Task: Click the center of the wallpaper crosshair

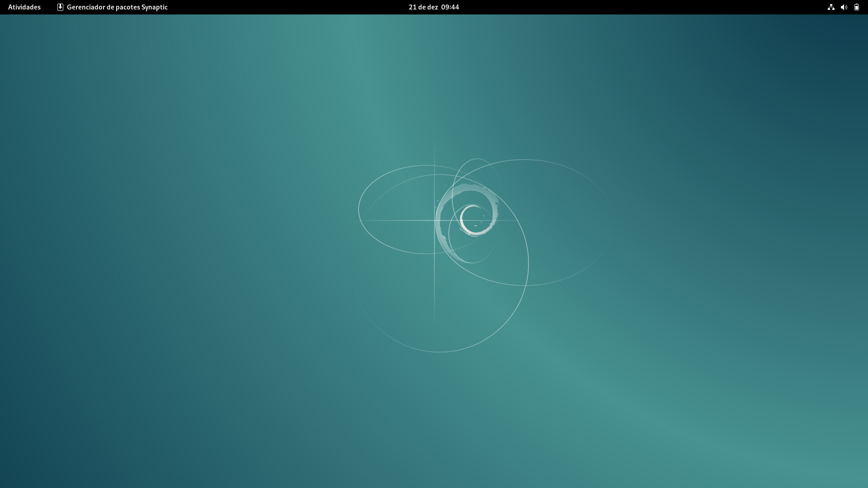Action: tap(434, 221)
